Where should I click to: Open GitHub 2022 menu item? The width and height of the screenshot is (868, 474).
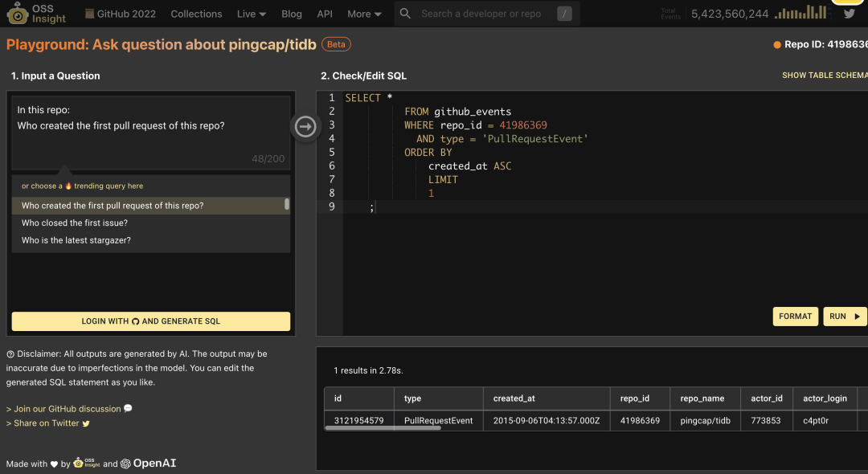coord(120,14)
